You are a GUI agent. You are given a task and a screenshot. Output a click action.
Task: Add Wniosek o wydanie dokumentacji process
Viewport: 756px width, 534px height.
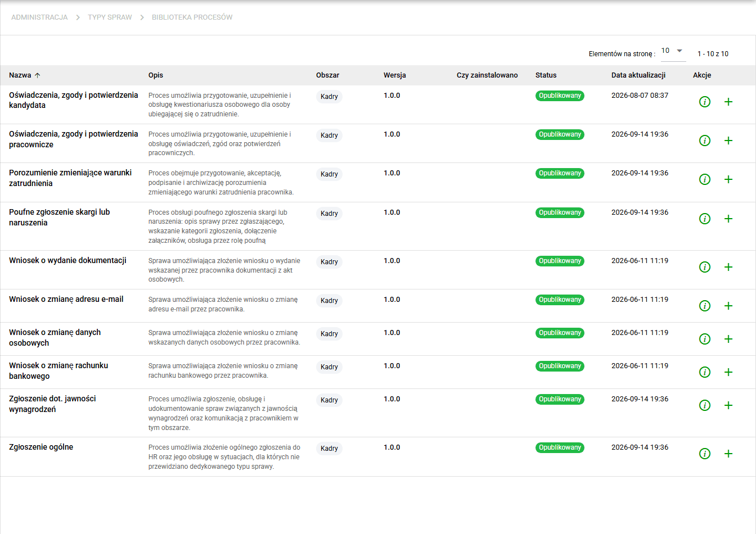click(x=728, y=267)
